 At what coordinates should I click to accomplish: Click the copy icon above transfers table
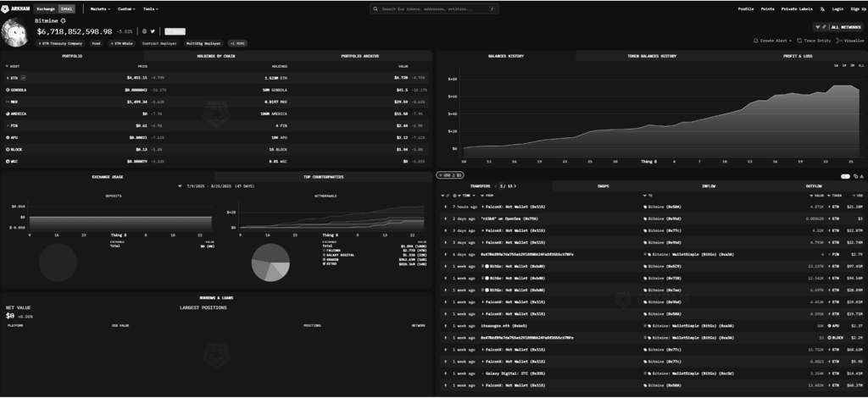click(x=856, y=176)
